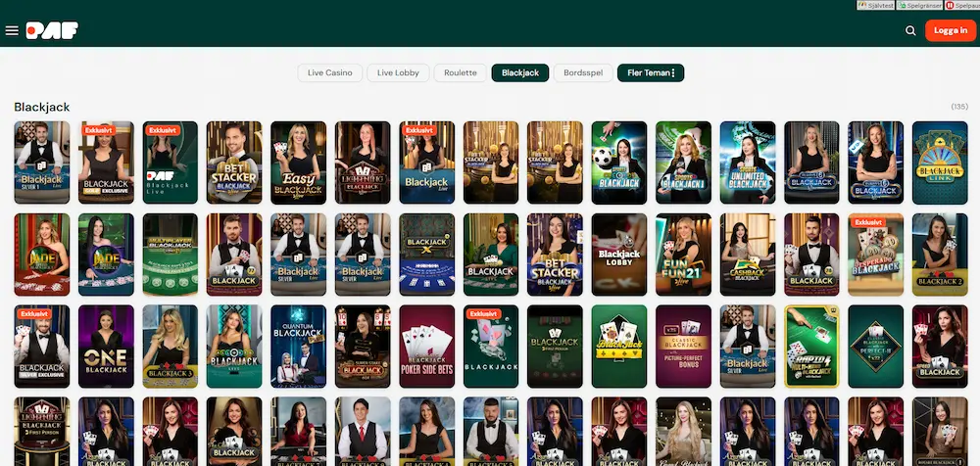Switch to the Live Lobby tab
Image resolution: width=980 pixels, height=466 pixels.
tap(398, 73)
